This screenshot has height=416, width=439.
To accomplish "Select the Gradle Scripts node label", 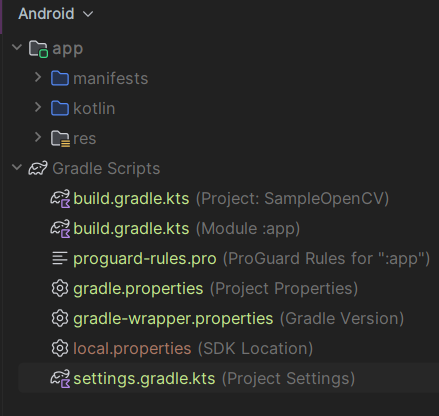I will click(x=106, y=169).
